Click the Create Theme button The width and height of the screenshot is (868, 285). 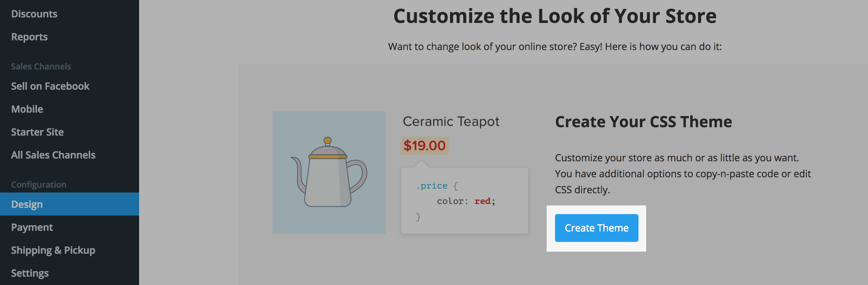pyautogui.click(x=596, y=228)
